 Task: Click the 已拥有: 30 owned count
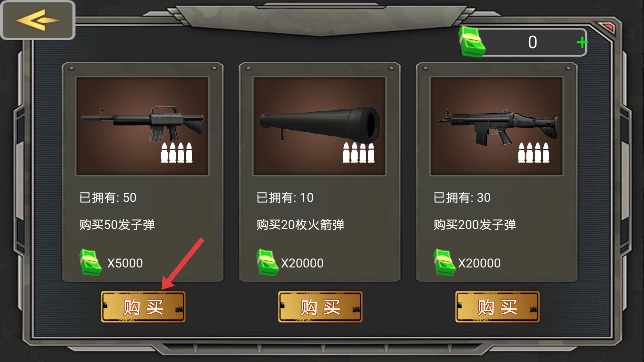pos(462,197)
